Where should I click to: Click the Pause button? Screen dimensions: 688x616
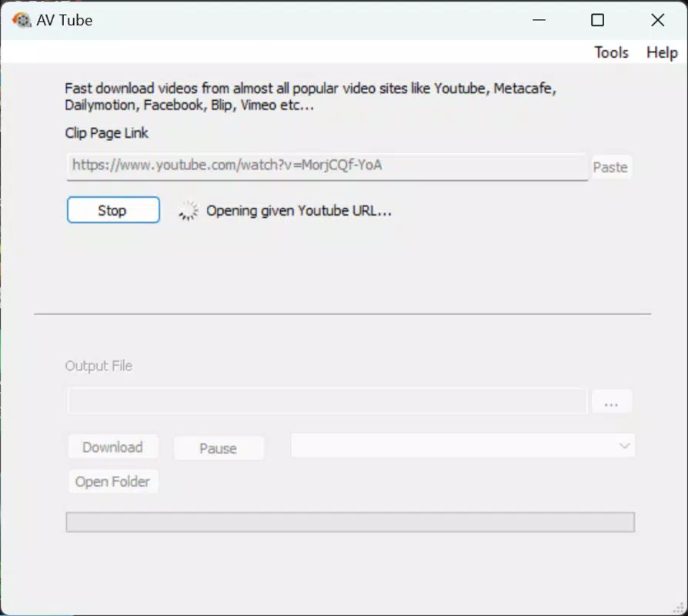219,448
